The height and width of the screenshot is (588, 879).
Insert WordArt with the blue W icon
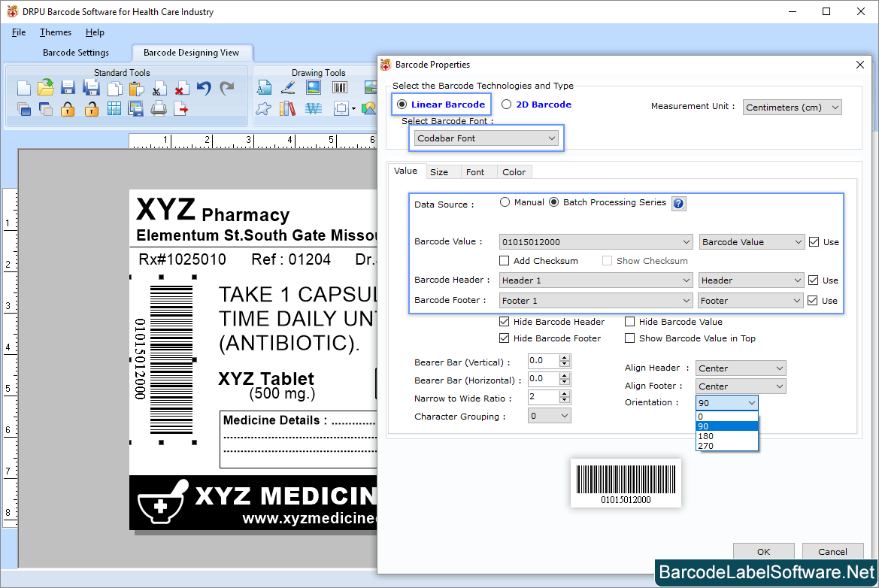click(314, 109)
